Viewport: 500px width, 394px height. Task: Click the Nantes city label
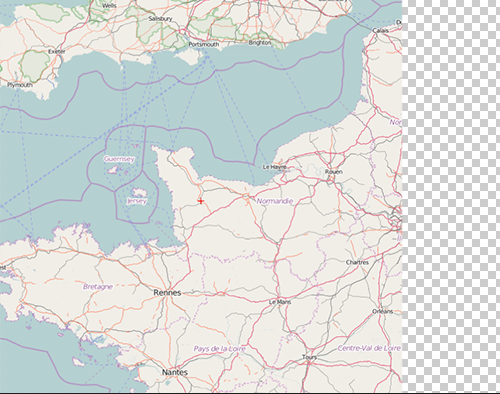coord(175,372)
